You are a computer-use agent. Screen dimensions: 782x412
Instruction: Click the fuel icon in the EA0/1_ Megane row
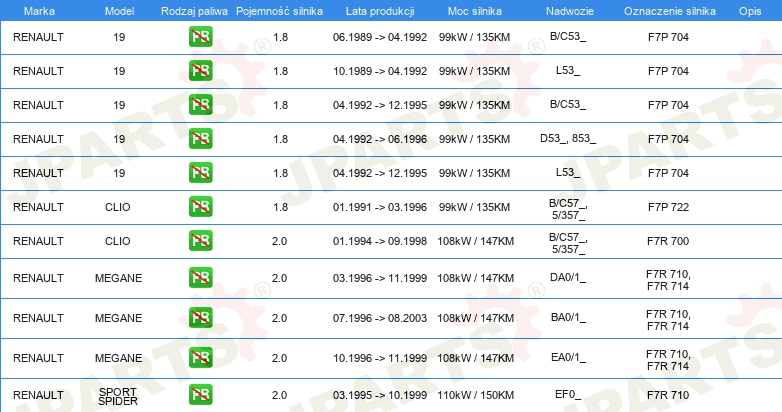[x=200, y=358]
